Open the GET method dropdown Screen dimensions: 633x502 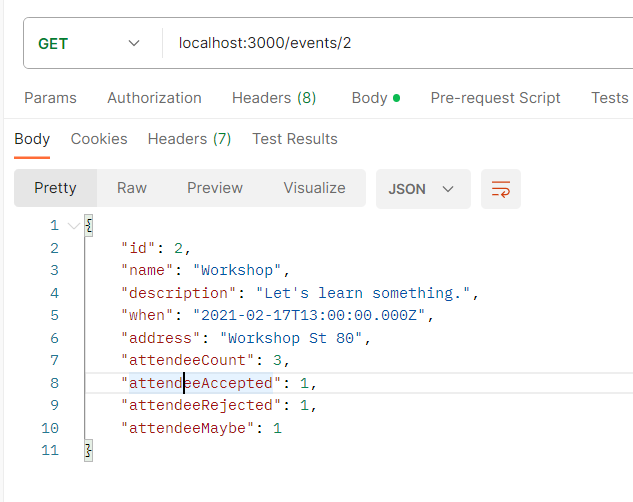(x=89, y=44)
